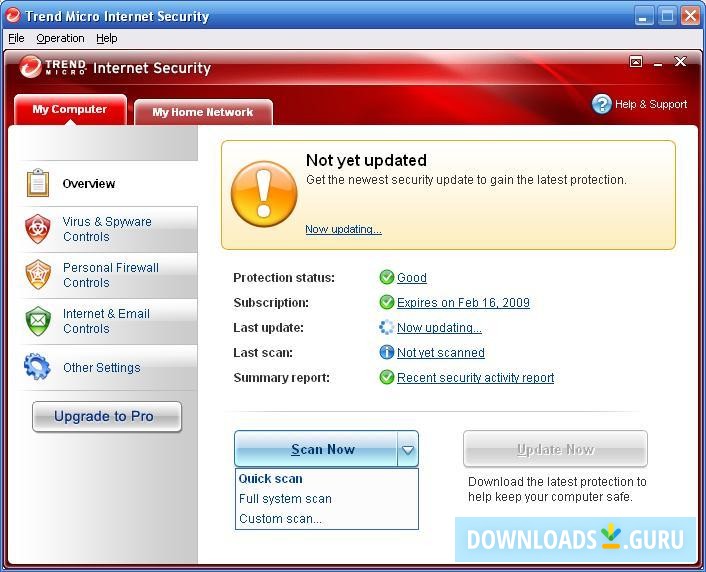The width and height of the screenshot is (706, 572).
Task: Click the Scan Now button
Action: coord(316,449)
